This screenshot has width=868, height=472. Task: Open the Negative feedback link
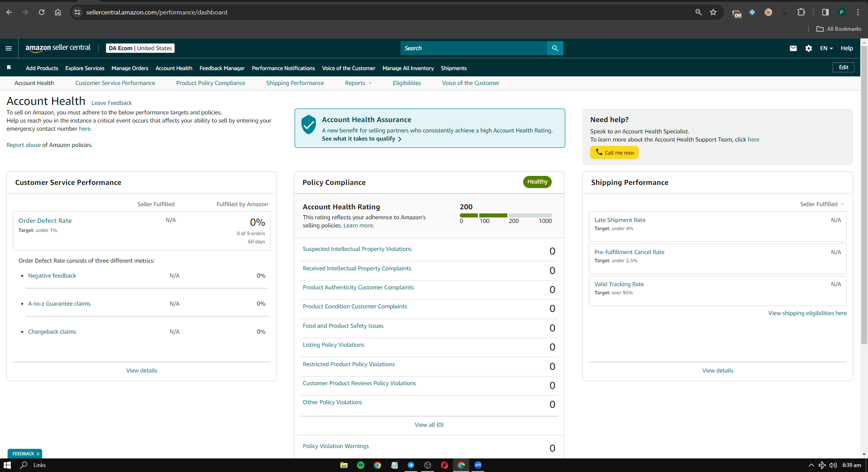click(52, 276)
